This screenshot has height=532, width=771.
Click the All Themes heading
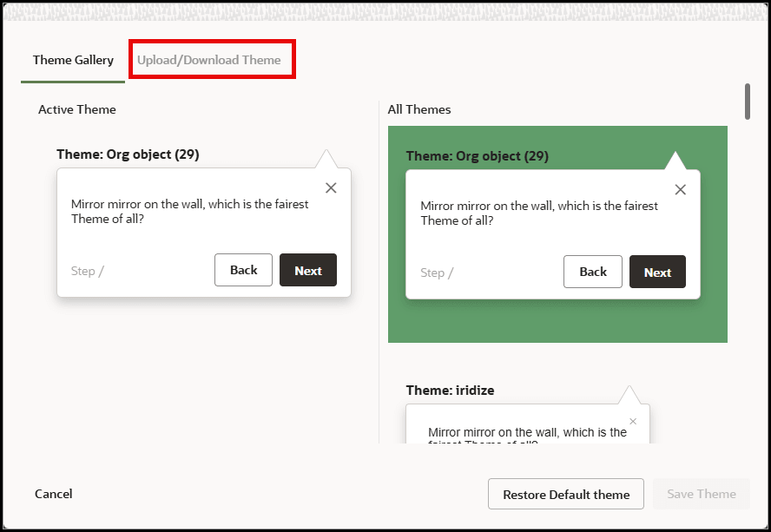[419, 109]
